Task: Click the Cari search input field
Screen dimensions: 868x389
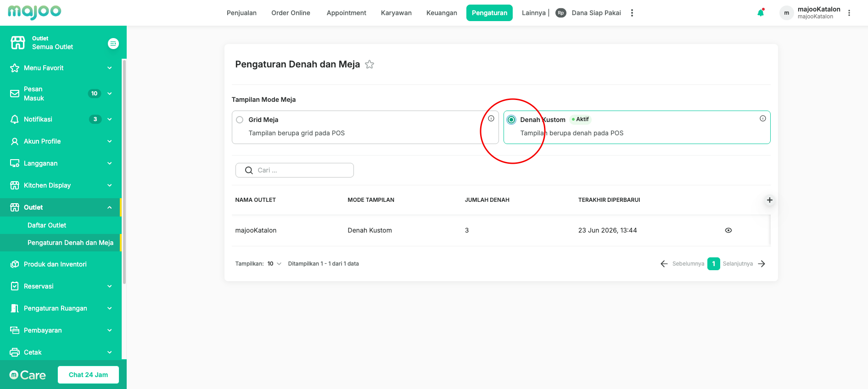Action: (x=295, y=170)
